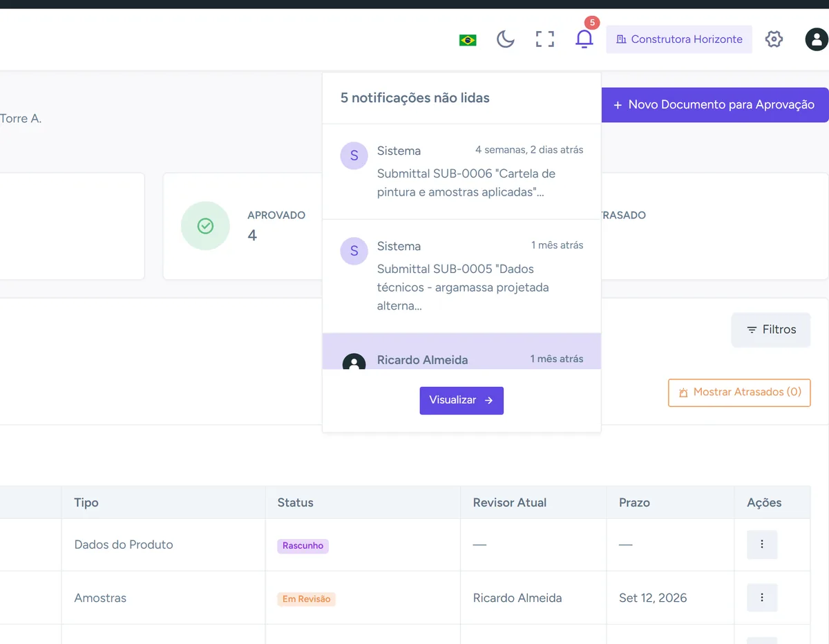Click the green Aprovado check icon
Image resolution: width=829 pixels, height=644 pixels.
tap(205, 226)
